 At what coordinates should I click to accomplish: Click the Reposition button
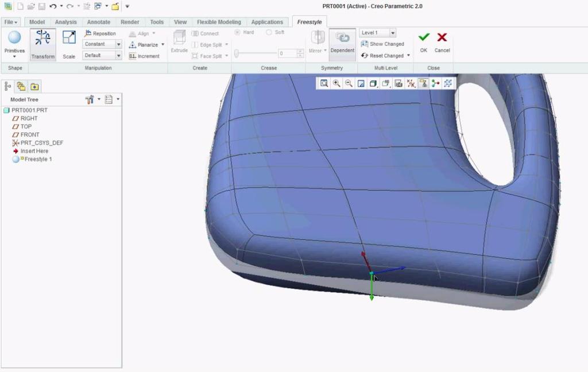[100, 33]
